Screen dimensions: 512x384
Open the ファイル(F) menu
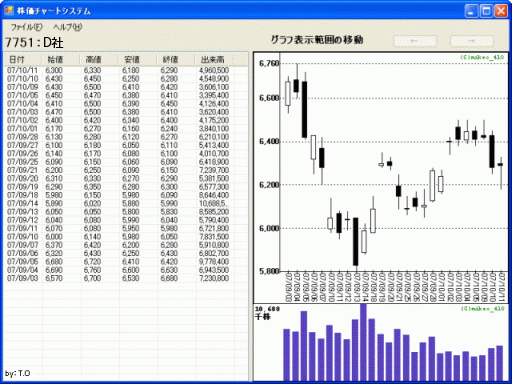(27, 27)
